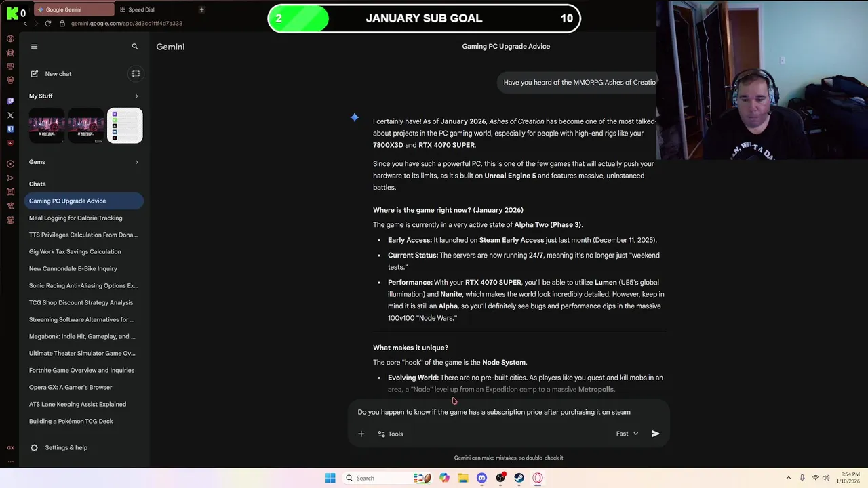
Task: Open Streaming Software Alternatives chat
Action: pyautogui.click(x=84, y=319)
